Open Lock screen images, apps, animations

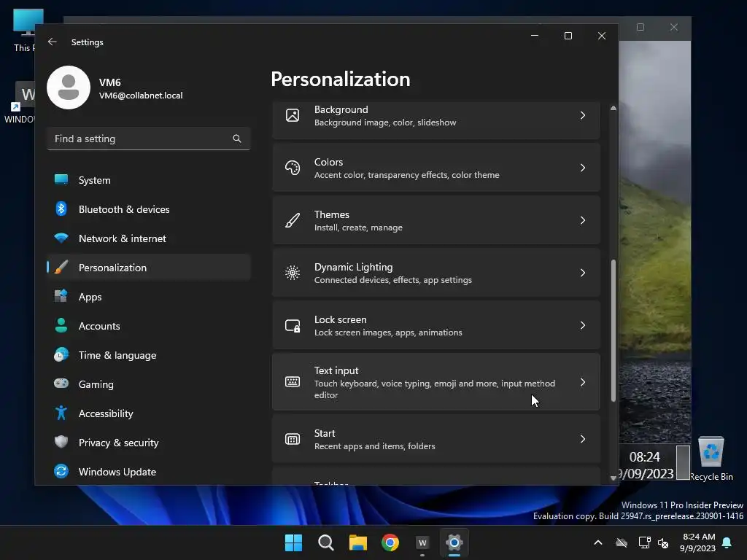pyautogui.click(x=436, y=325)
